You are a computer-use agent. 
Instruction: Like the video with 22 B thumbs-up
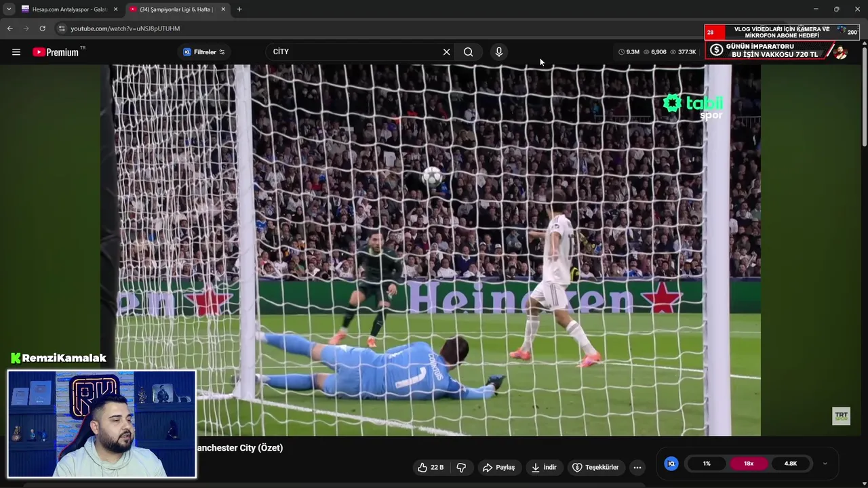click(431, 468)
